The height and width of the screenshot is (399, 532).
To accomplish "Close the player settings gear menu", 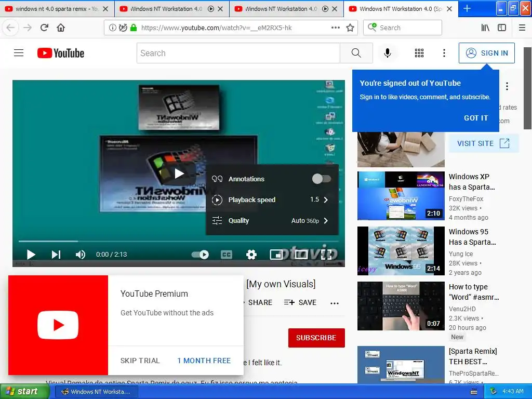I will pyautogui.click(x=251, y=255).
